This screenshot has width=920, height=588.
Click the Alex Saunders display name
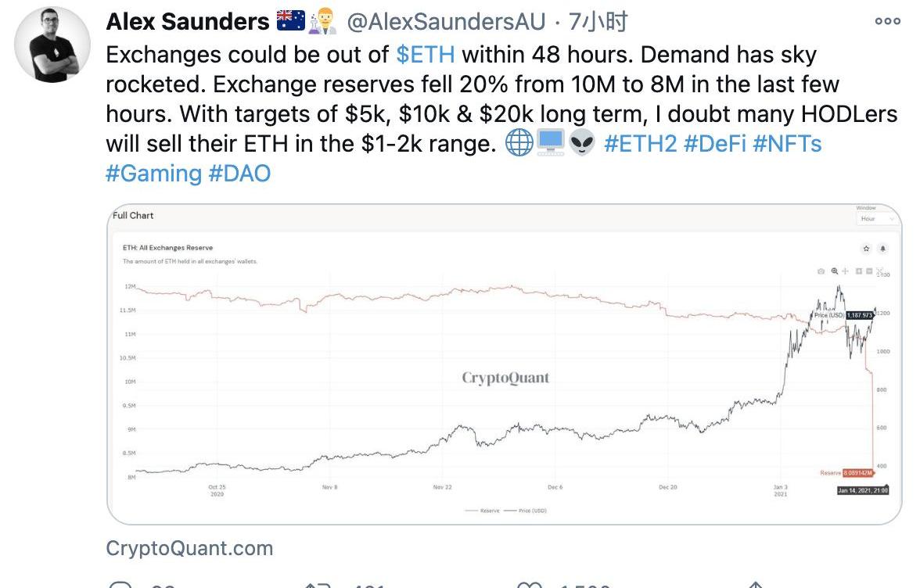coord(187,22)
